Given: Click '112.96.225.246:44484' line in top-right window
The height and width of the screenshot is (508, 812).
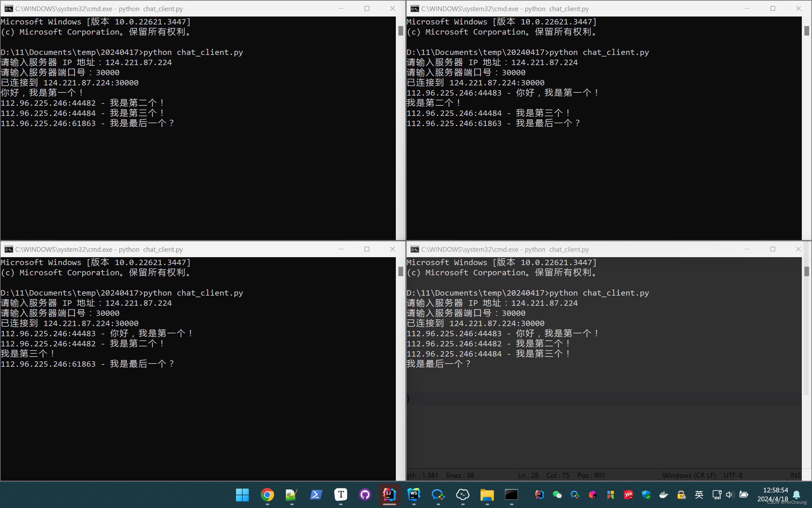Looking at the screenshot, I should 488,113.
